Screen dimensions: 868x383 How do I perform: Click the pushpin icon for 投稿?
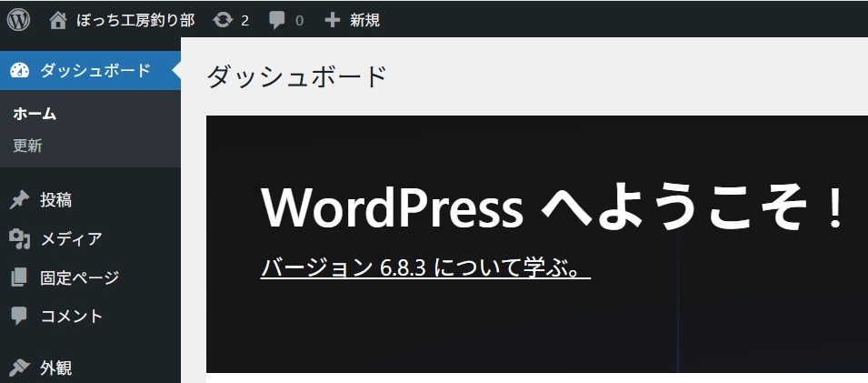point(20,200)
